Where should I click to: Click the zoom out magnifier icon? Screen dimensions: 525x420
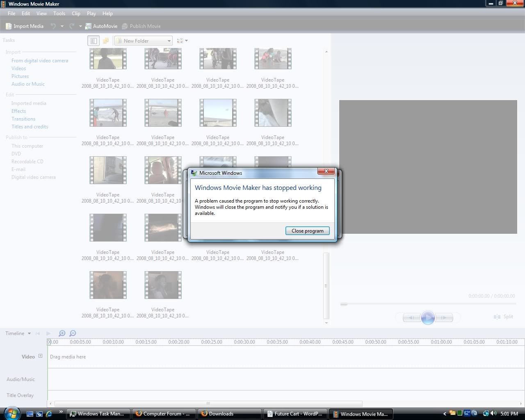73,333
